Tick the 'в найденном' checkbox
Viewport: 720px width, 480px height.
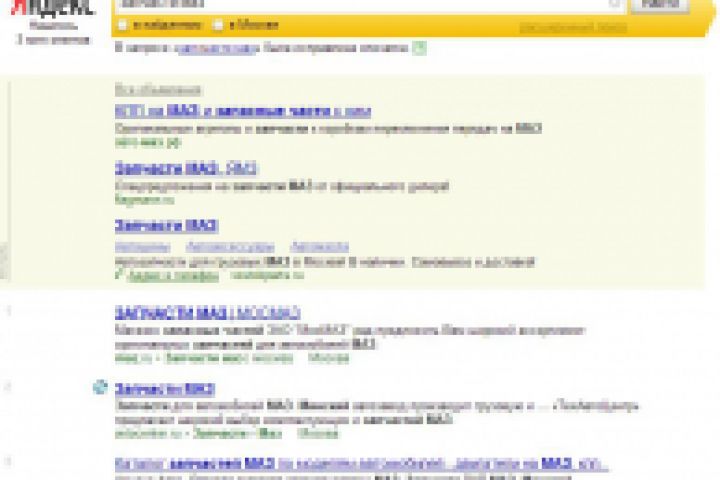[x=123, y=25]
